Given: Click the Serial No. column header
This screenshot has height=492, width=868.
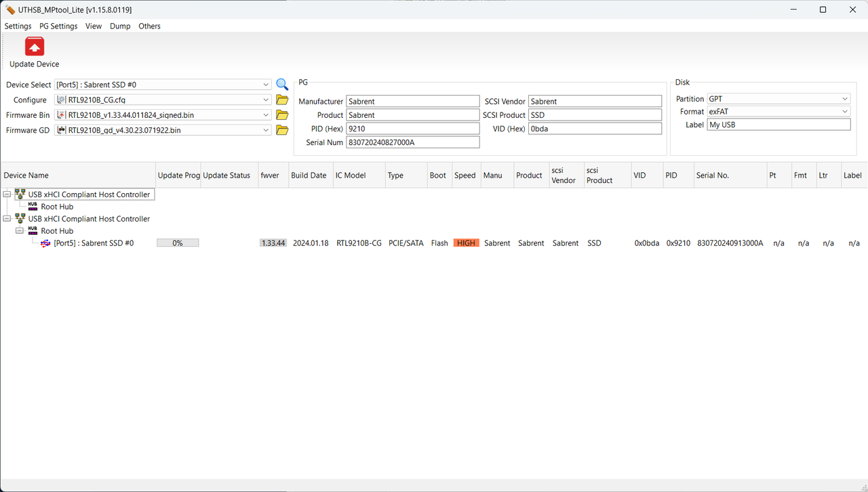Looking at the screenshot, I should pyautogui.click(x=730, y=175).
